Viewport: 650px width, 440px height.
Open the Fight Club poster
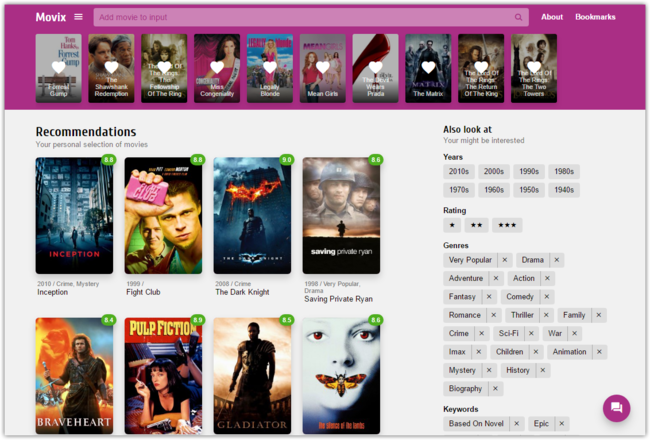pos(163,215)
